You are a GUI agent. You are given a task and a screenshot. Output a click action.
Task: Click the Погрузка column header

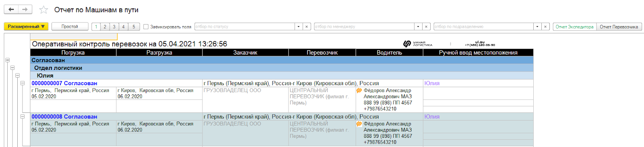(x=73, y=53)
